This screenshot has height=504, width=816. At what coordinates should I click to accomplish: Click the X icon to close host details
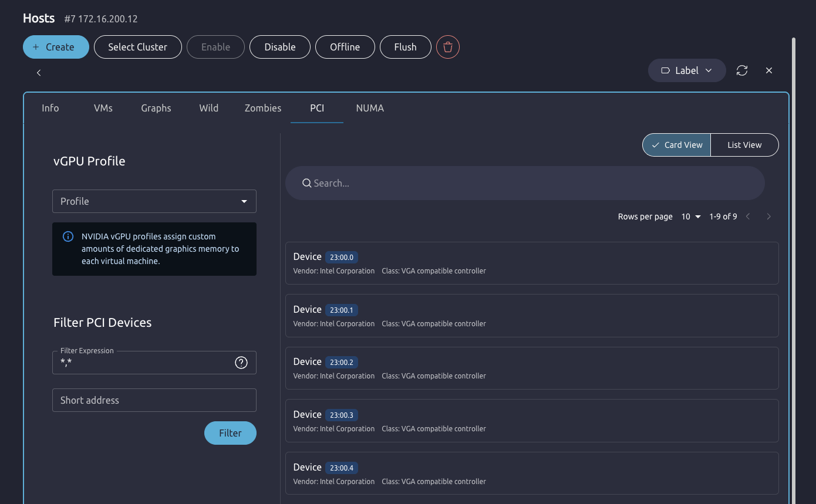click(x=769, y=70)
